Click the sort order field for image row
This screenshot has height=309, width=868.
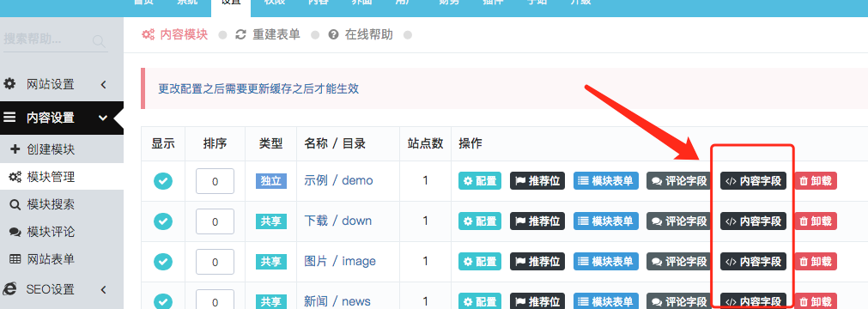pos(215,262)
